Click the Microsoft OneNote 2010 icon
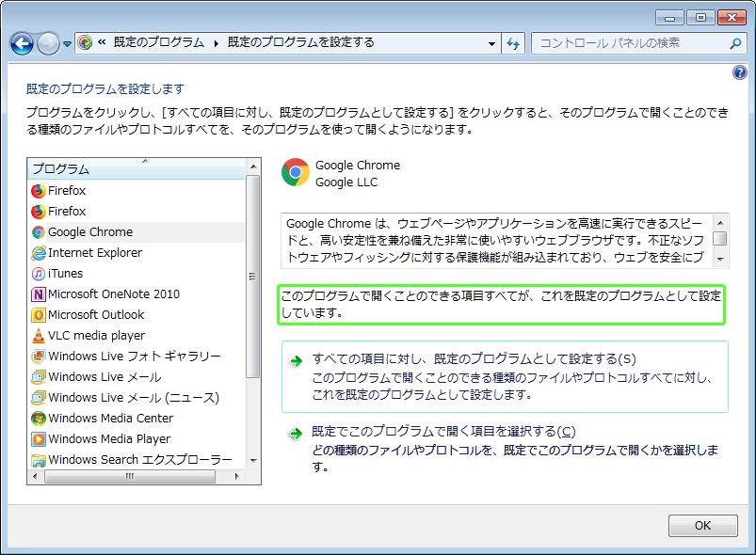The height and width of the screenshot is (555, 756). coord(38,294)
